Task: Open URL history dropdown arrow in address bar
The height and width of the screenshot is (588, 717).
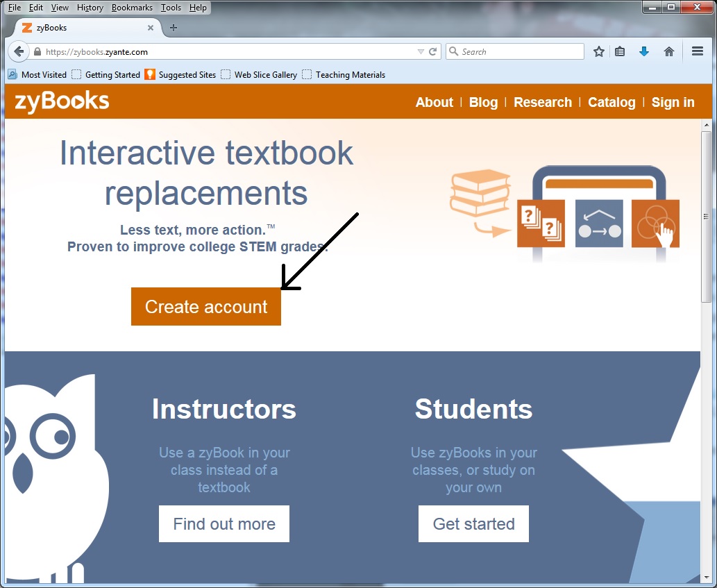Action: tap(421, 51)
